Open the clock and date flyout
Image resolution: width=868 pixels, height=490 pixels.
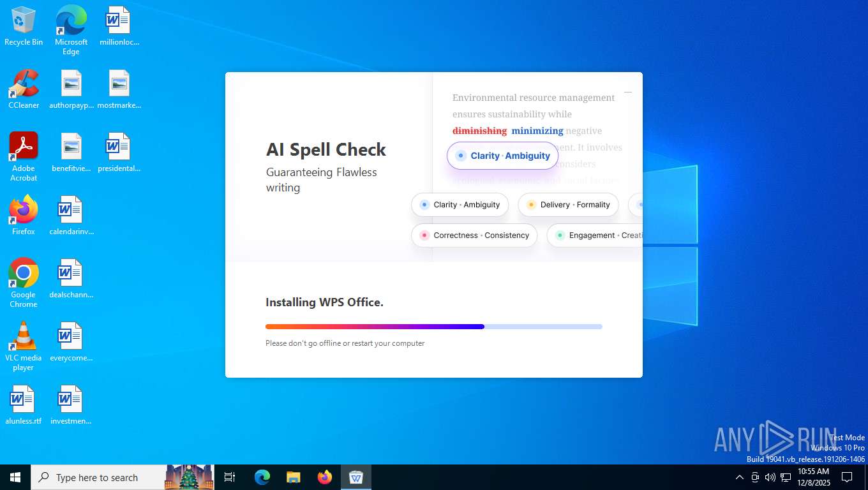(813, 477)
